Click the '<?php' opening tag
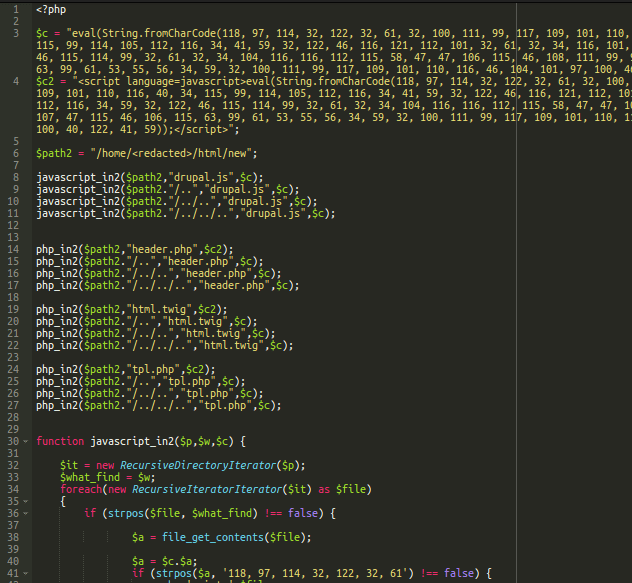Viewport: 632px width, 583px height. 51,10
